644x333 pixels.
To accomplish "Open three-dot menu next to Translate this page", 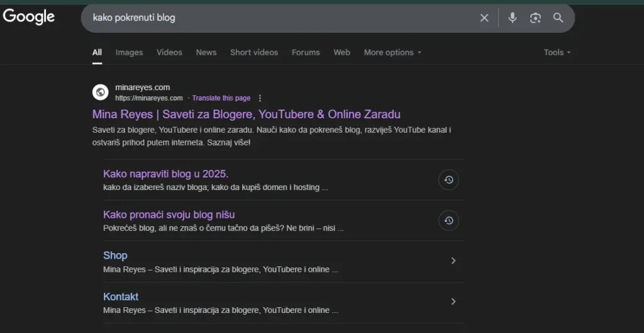I will tap(260, 98).
